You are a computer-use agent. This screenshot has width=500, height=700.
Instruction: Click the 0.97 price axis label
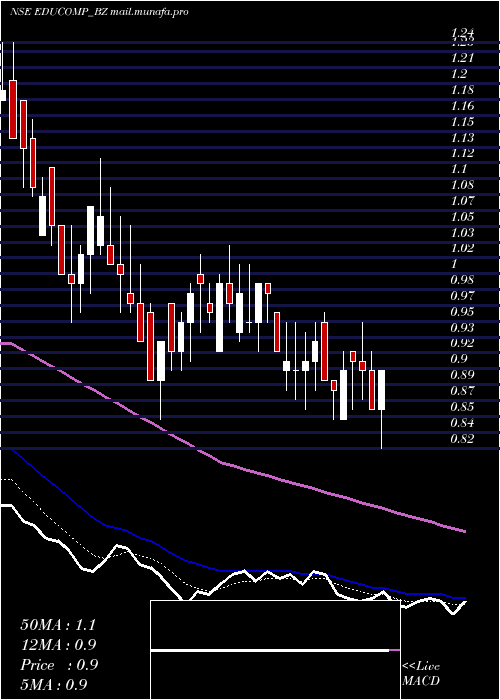(x=462, y=296)
